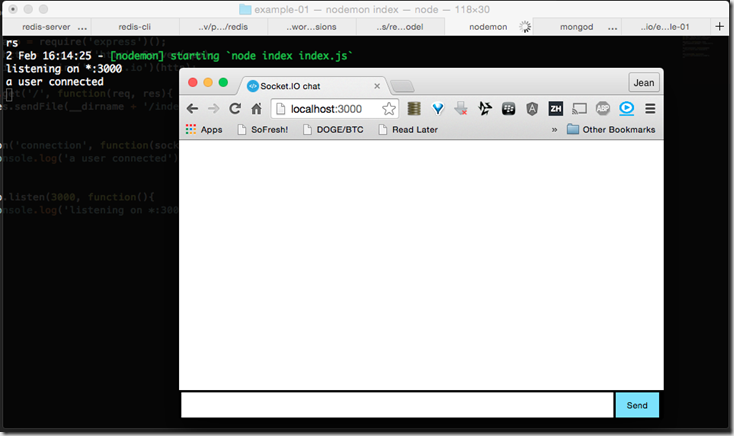Open the AngularJS shield extension
The height and width of the screenshot is (436, 734).
click(x=532, y=109)
